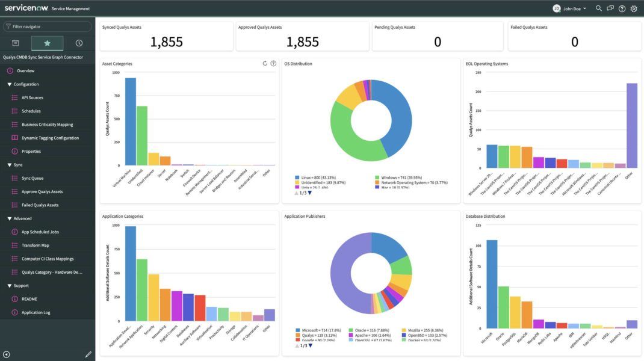
Task: Open the settings gear icon in header
Action: pos(634,8)
